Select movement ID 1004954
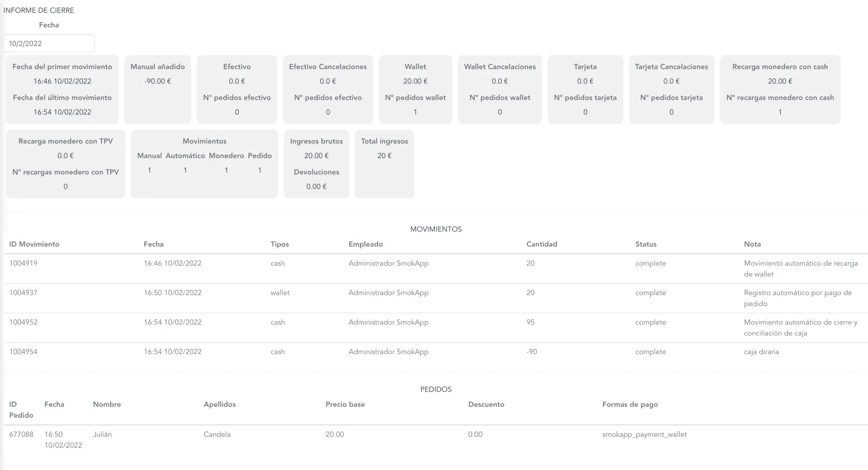 click(23, 352)
